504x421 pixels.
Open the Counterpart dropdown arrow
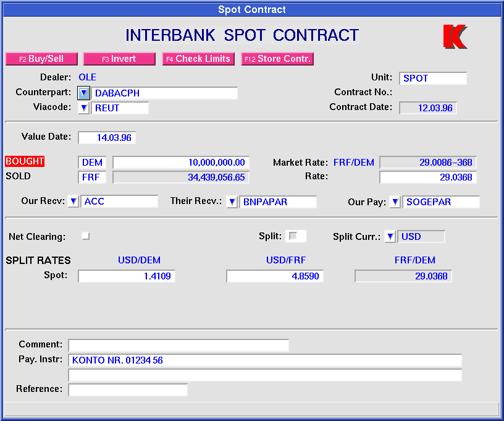pyautogui.click(x=83, y=93)
